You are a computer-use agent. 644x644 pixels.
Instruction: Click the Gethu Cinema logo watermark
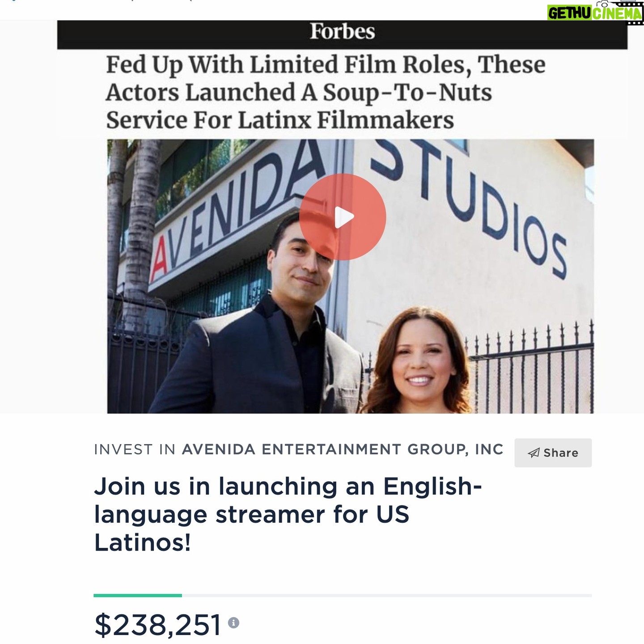pos(595,13)
